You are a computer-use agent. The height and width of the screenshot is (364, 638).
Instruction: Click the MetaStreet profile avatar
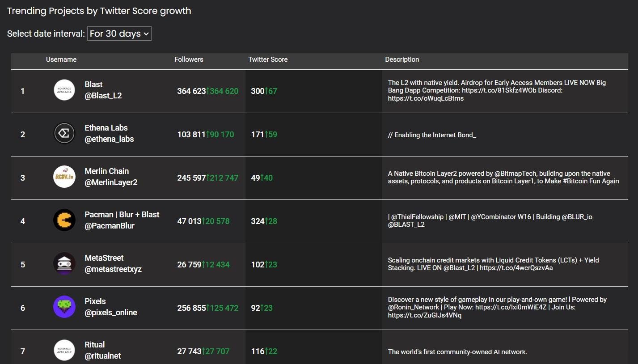(64, 264)
